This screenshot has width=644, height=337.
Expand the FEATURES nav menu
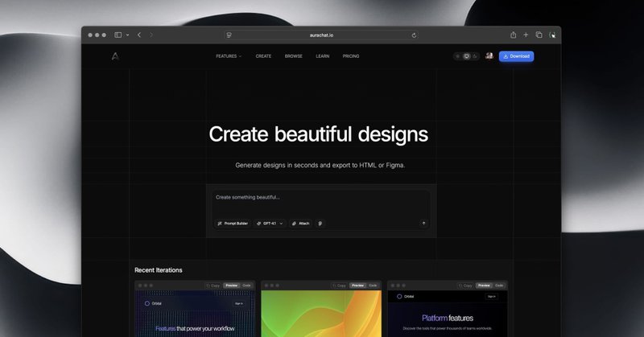click(229, 56)
